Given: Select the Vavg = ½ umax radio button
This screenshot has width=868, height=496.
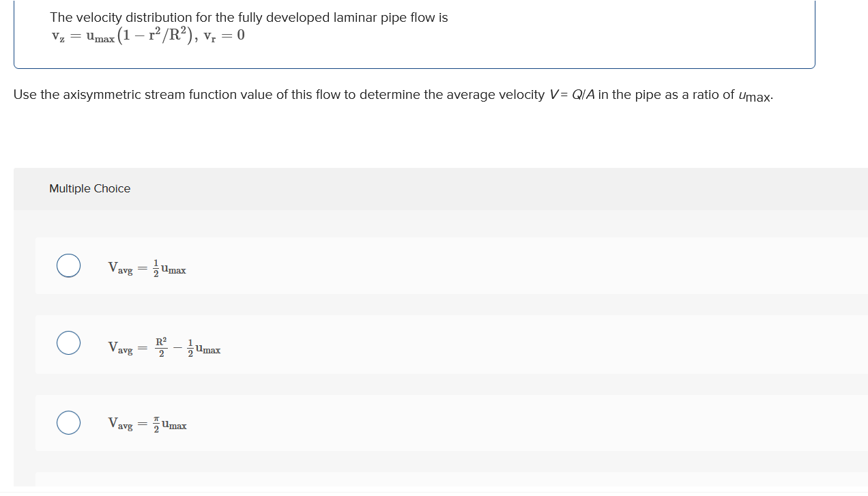Looking at the screenshot, I should pos(68,265).
